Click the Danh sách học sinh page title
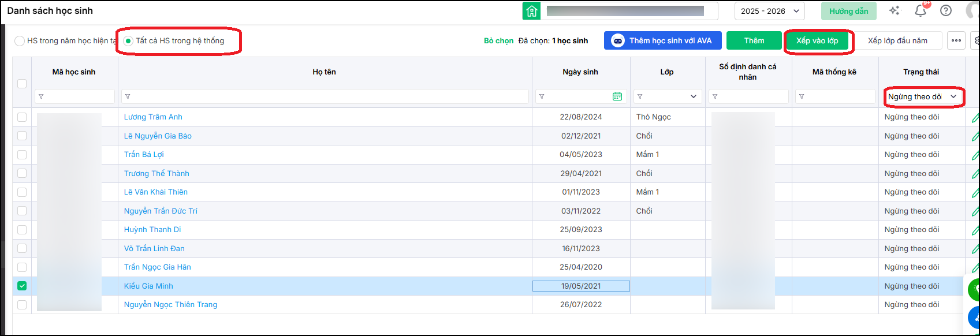The width and height of the screenshot is (980, 336). coord(50,11)
